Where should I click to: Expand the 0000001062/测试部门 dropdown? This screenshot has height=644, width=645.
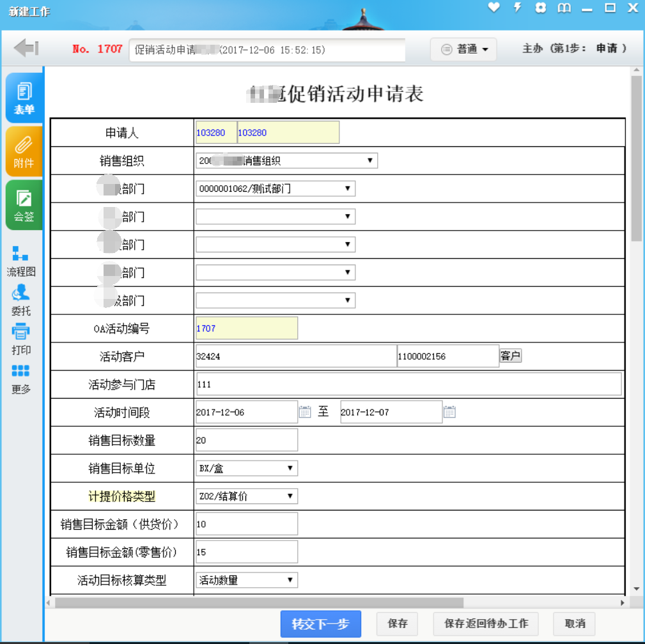276,188
